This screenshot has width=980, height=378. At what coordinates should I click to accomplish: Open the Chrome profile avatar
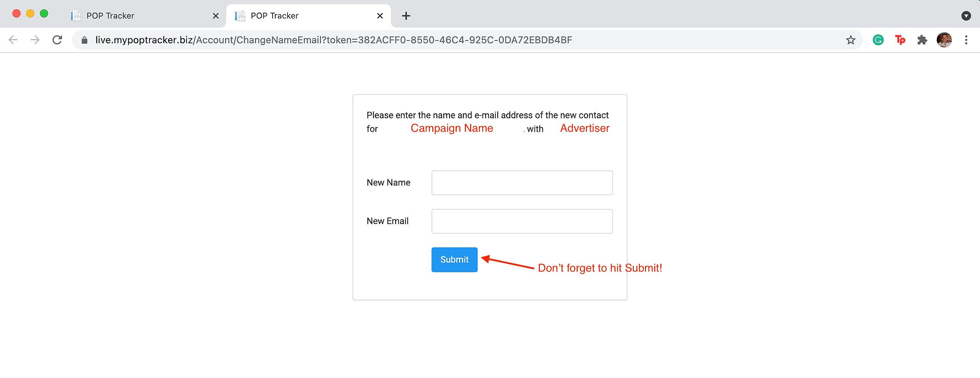click(944, 40)
